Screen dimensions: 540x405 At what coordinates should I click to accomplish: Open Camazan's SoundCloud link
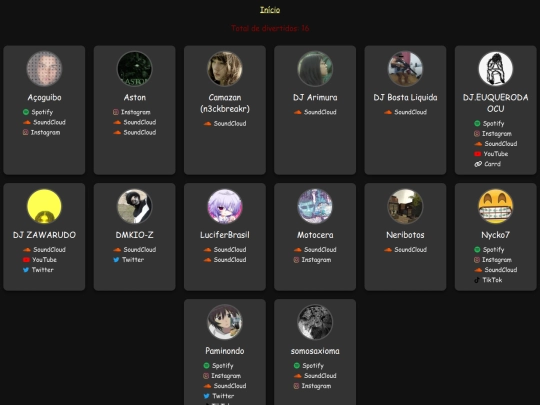click(x=225, y=123)
